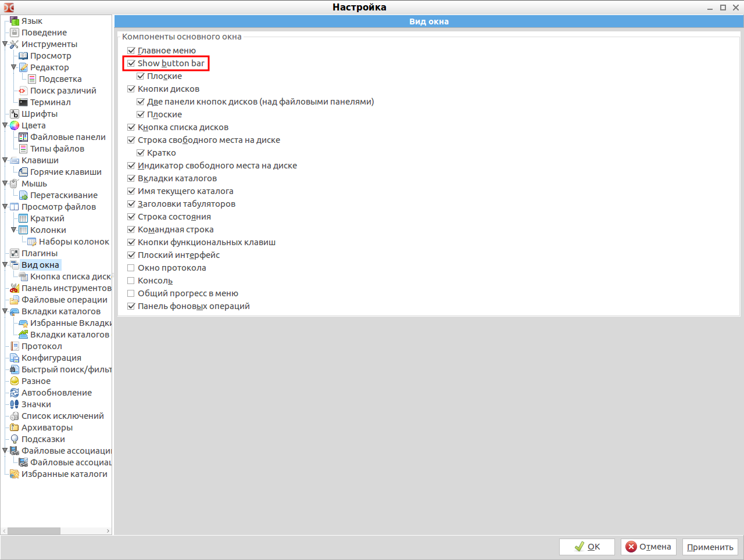Click the Терминал icon in the tree
This screenshot has height=560, width=744.
[x=23, y=102]
